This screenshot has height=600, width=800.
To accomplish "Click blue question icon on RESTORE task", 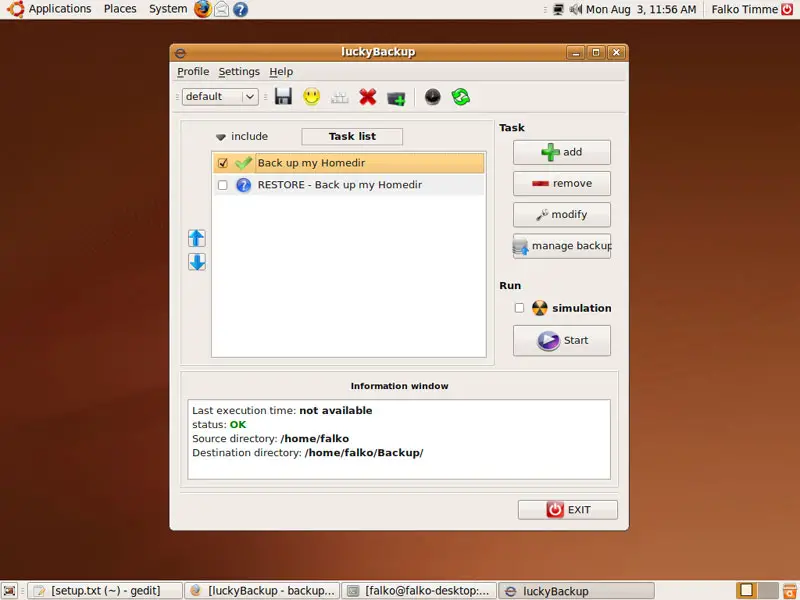I will [x=243, y=185].
